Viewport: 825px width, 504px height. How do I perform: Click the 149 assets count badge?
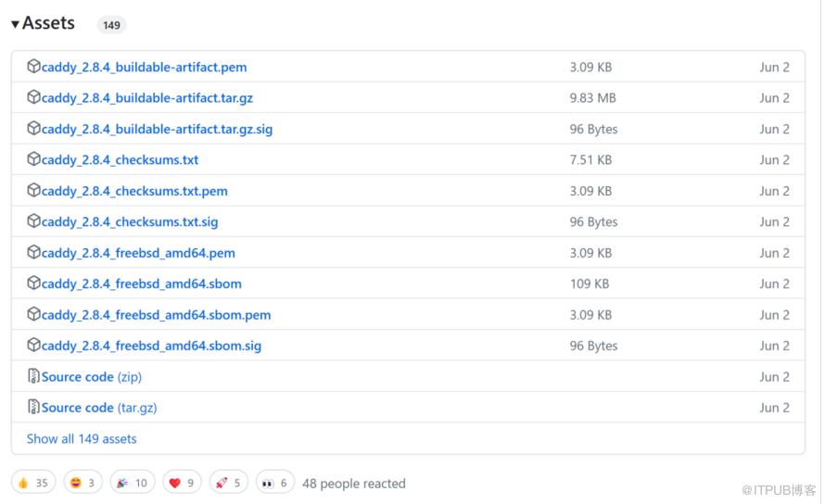point(111,25)
